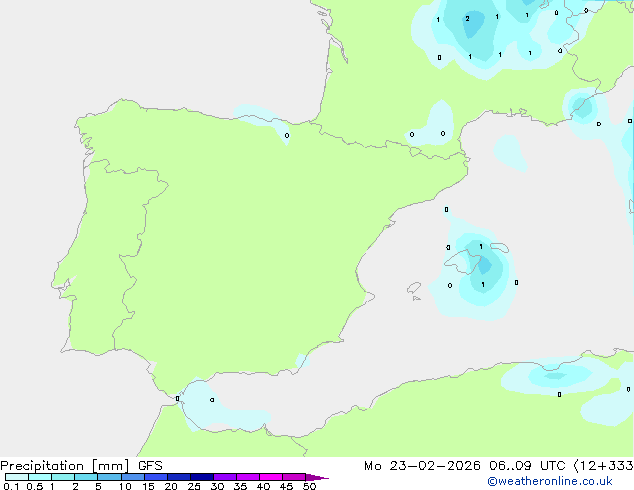Click the over-50 arrow tip of the legend
This screenshot has width=634, height=490.
317,477
